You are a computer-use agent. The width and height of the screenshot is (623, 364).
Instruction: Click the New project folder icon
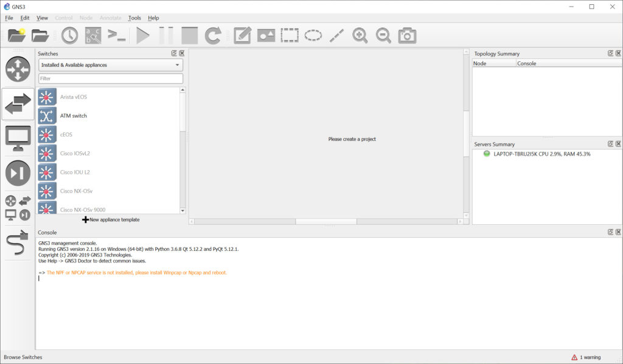(x=16, y=36)
